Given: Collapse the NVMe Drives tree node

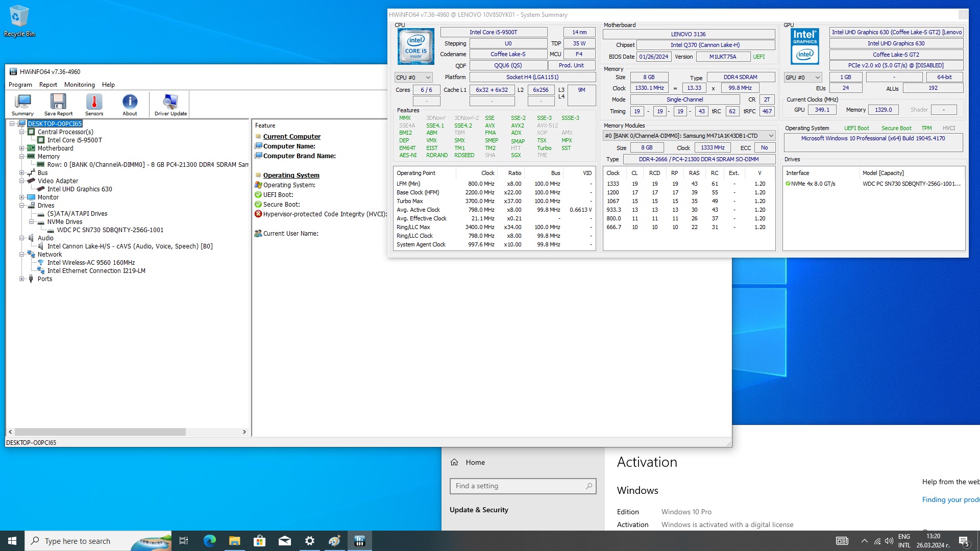Looking at the screenshot, I should pos(31,222).
